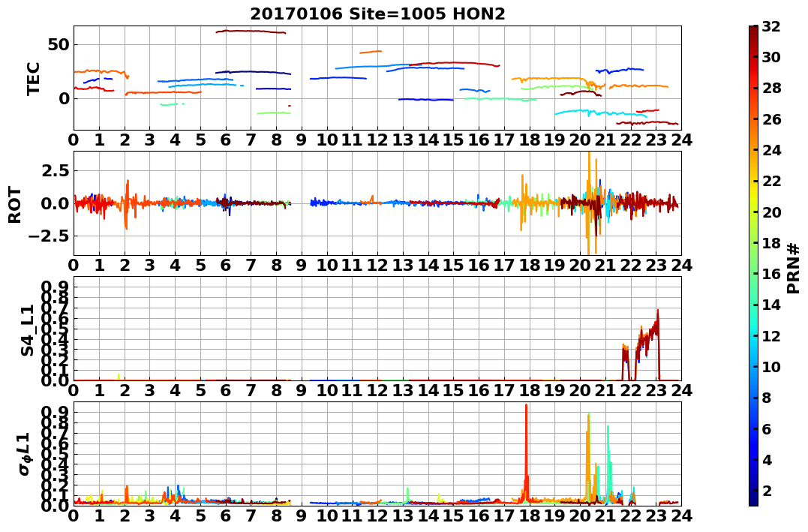Click the dark red TEC trace near the top around hour 7
Viewport: 808px width, 532px height.
pyautogui.click(x=251, y=32)
